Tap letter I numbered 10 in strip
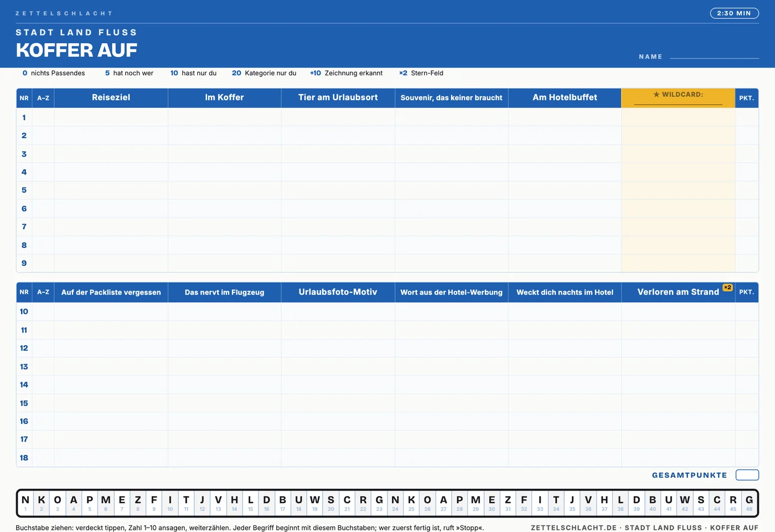The width and height of the screenshot is (775, 532). [x=170, y=503]
